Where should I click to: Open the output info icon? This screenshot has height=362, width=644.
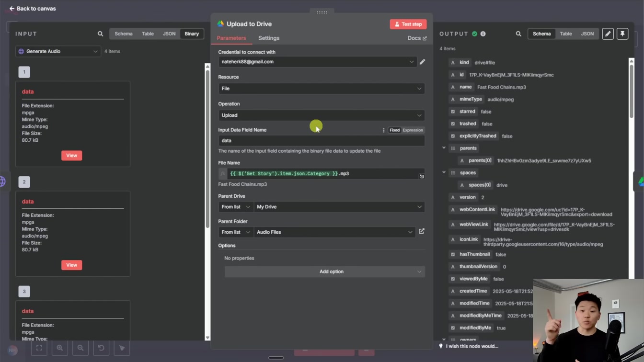(x=483, y=34)
